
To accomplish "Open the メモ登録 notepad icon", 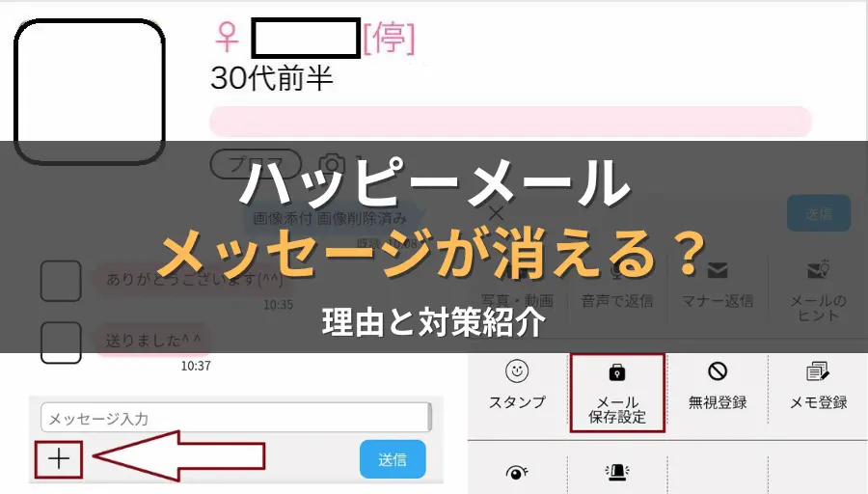I will 818,371.
